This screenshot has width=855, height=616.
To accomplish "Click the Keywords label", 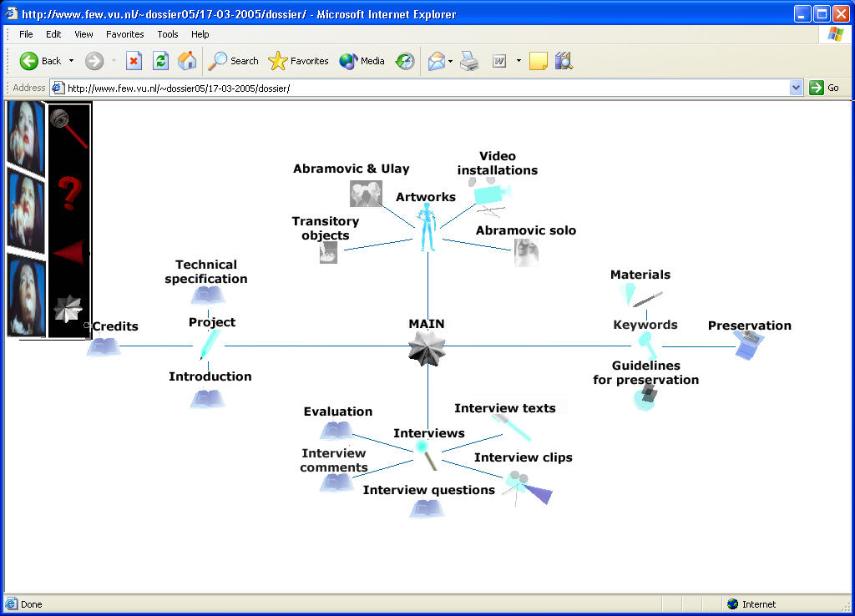I will pyautogui.click(x=645, y=325).
